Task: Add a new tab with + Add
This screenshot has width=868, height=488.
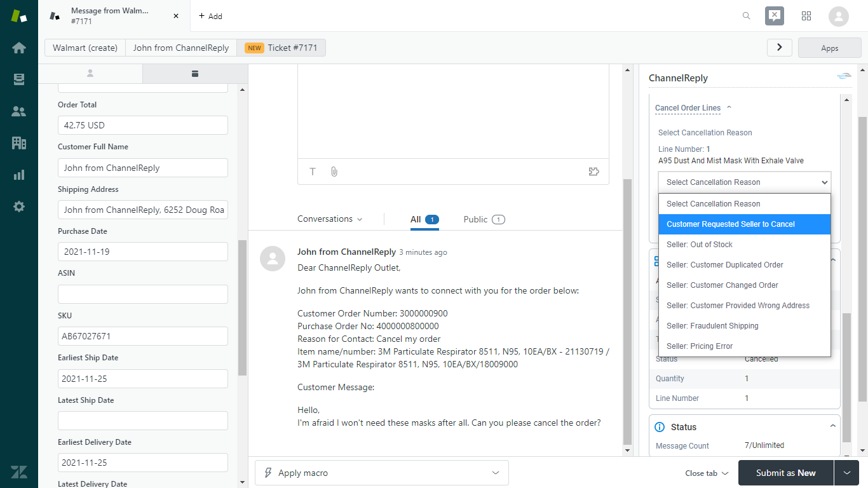Action: click(210, 16)
